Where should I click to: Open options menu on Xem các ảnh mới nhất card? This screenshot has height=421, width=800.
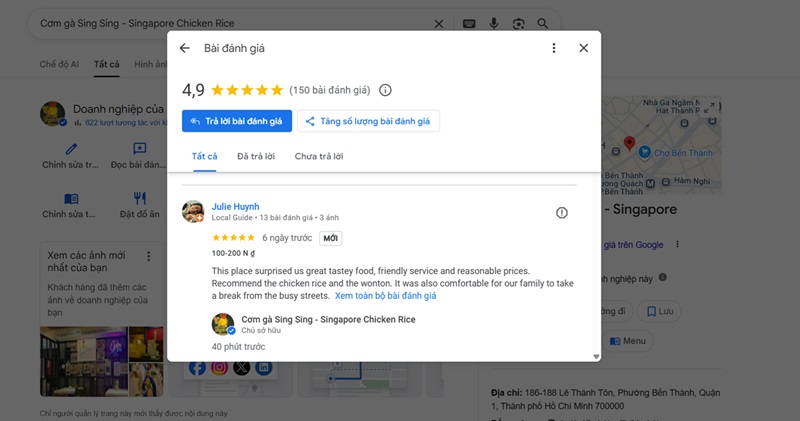tap(148, 256)
